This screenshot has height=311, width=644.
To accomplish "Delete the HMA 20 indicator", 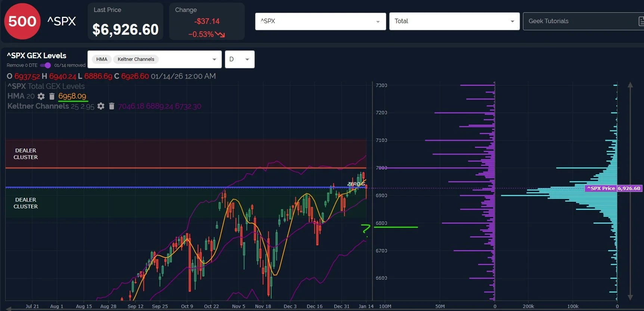I will (x=52, y=96).
